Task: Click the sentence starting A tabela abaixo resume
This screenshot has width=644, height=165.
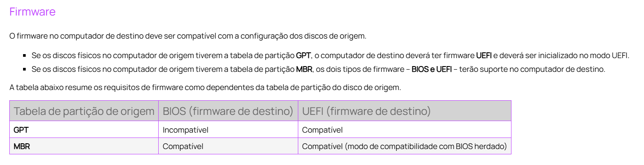Action: [205, 87]
